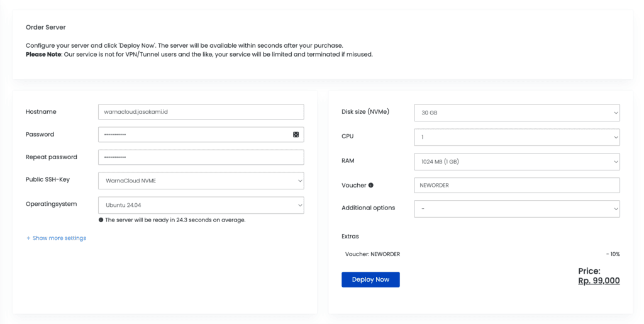Click the Please Note bold text
This screenshot has height=324, width=644.
(43, 54)
